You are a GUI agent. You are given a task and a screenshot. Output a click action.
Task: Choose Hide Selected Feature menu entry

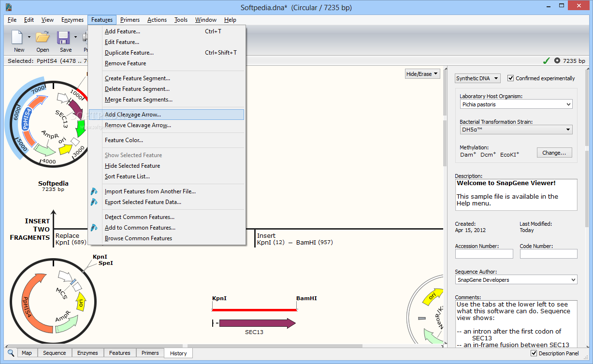pos(167,166)
